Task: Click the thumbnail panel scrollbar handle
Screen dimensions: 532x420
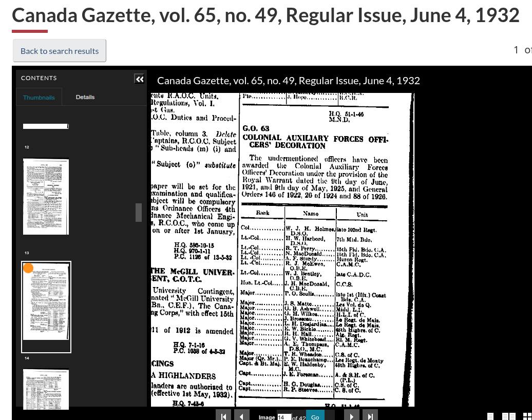Action: (x=139, y=213)
